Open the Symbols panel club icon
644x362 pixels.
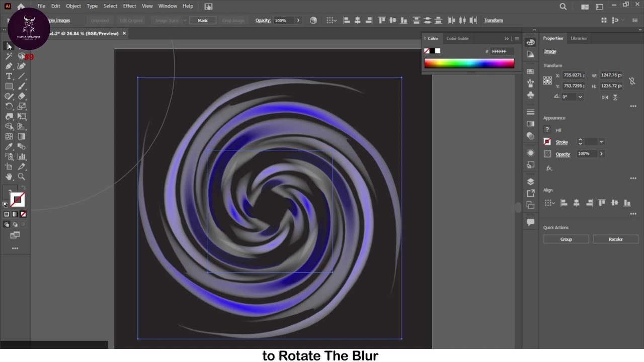(530, 95)
